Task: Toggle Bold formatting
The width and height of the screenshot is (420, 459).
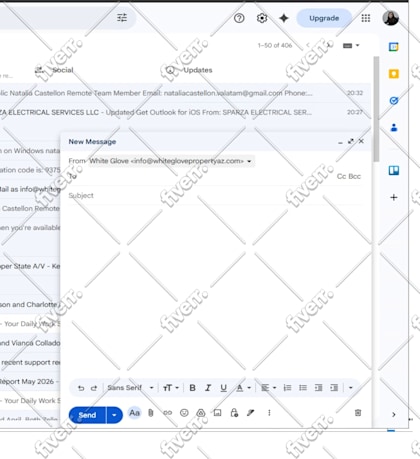Action: coord(192,388)
